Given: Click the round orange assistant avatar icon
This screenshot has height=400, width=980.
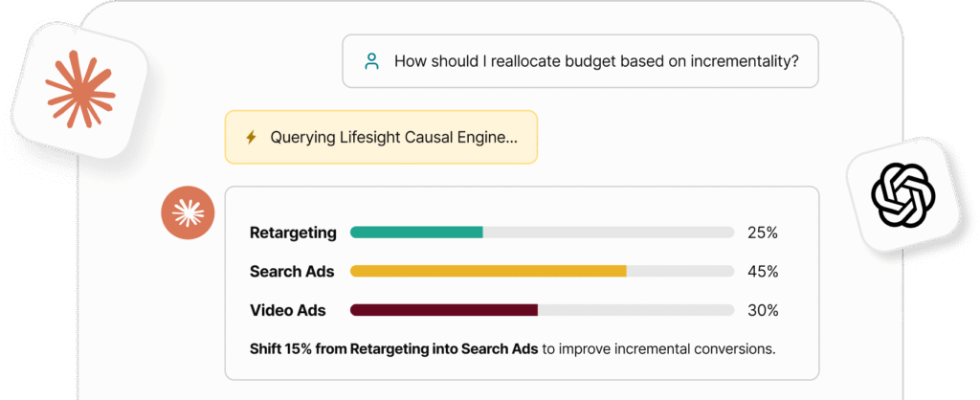Looking at the screenshot, I should coord(189,213).
